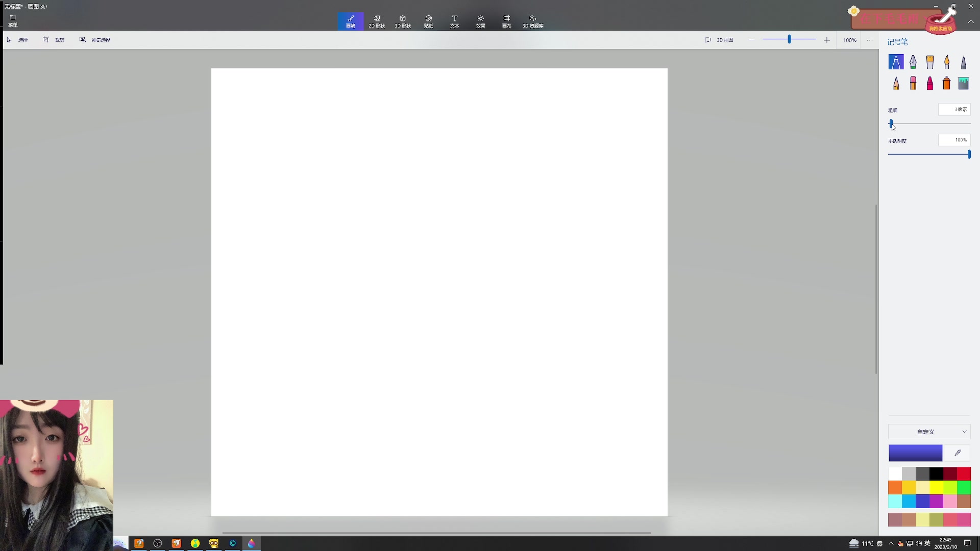The image size is (980, 551).
Task: Choose the light pink color swatch
Action: tap(950, 501)
